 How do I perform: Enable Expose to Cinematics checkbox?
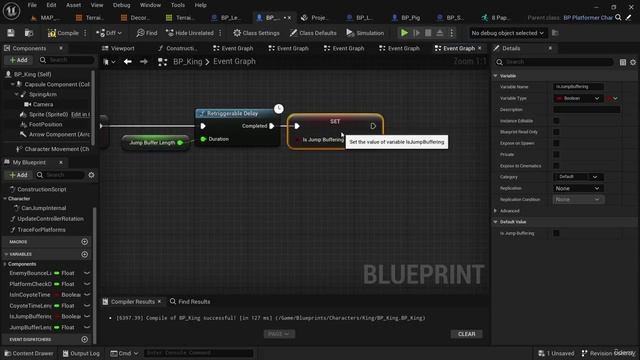pyautogui.click(x=556, y=166)
